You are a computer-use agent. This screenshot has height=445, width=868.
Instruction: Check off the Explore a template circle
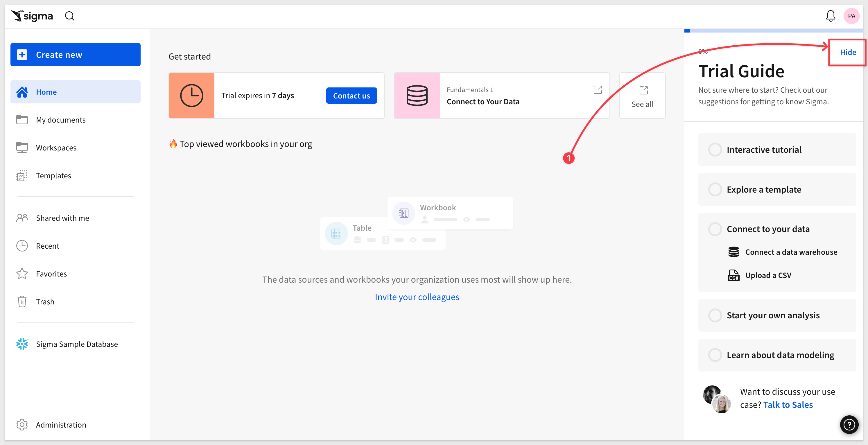pyautogui.click(x=715, y=189)
